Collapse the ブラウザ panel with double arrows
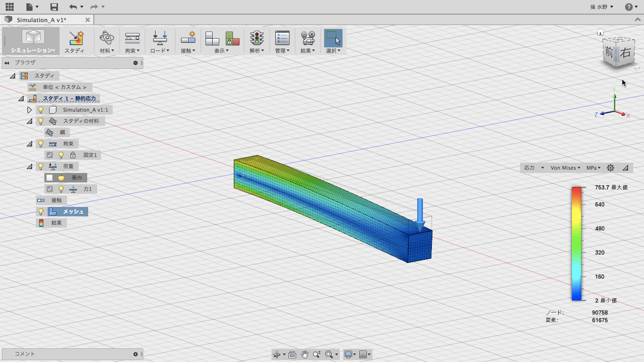This screenshot has height=362, width=644. [7, 63]
